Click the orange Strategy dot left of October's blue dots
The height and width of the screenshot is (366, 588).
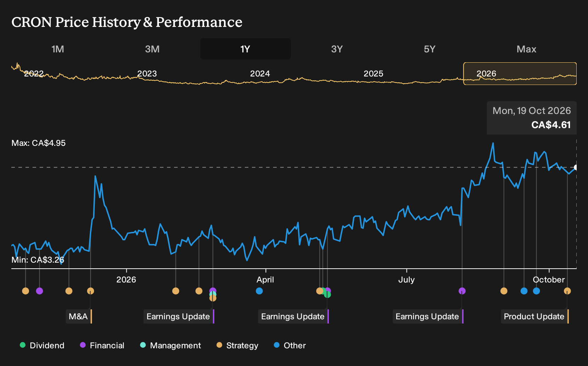(x=504, y=291)
